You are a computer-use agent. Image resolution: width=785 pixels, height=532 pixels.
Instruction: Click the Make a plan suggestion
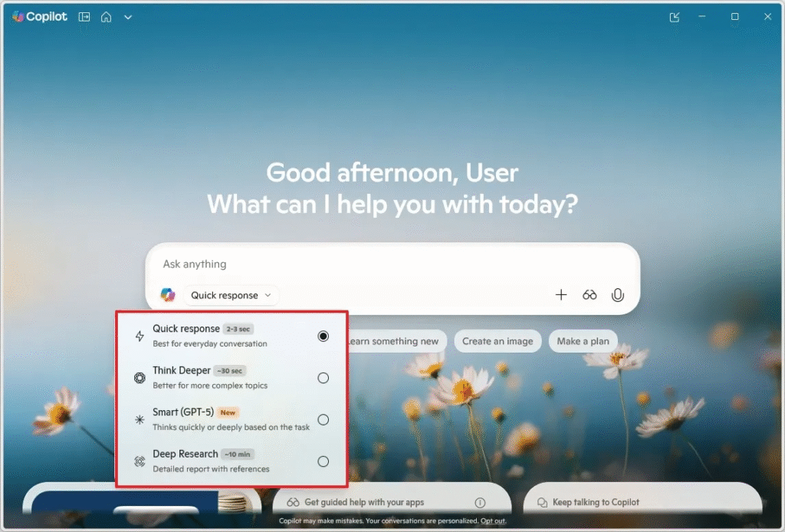[583, 341]
